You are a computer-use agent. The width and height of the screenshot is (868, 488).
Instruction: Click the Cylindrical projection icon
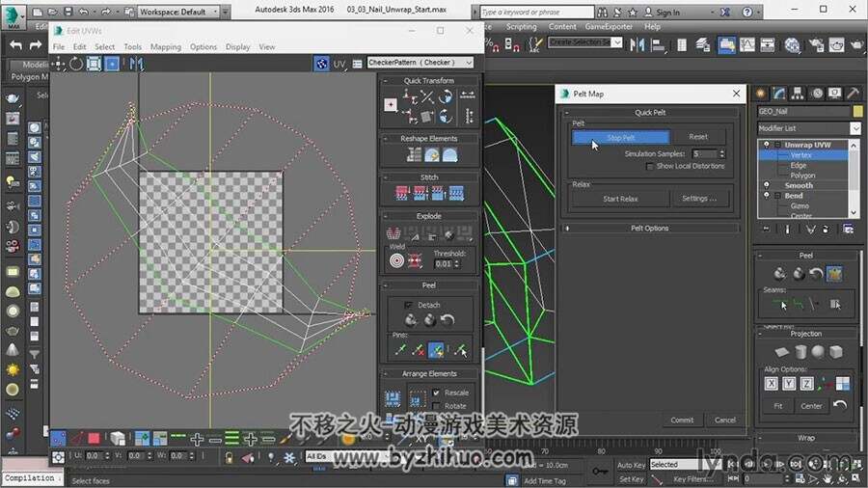coord(800,352)
